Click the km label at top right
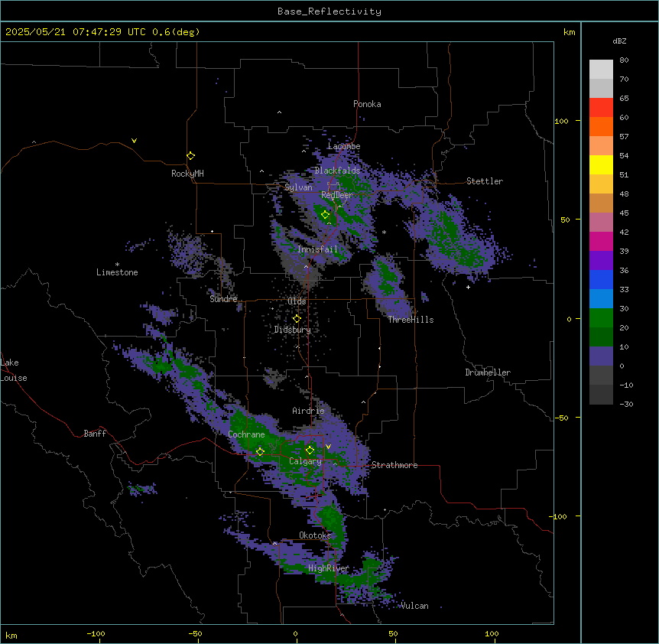This screenshot has height=644, width=659. [569, 32]
